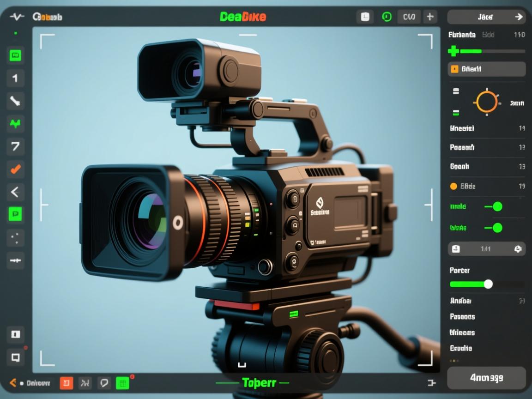Click the CVO button in top bar
Viewport: 532px width, 399px height.
(x=409, y=17)
